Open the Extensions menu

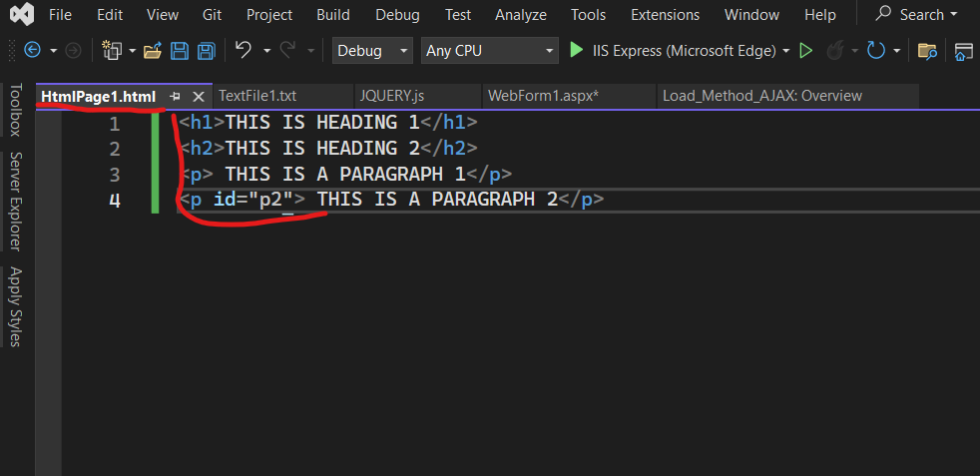click(665, 14)
